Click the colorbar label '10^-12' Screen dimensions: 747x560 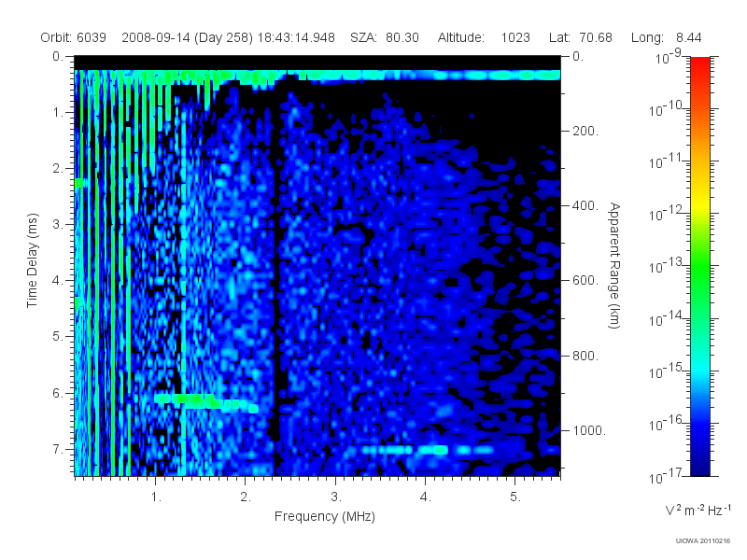point(667,214)
